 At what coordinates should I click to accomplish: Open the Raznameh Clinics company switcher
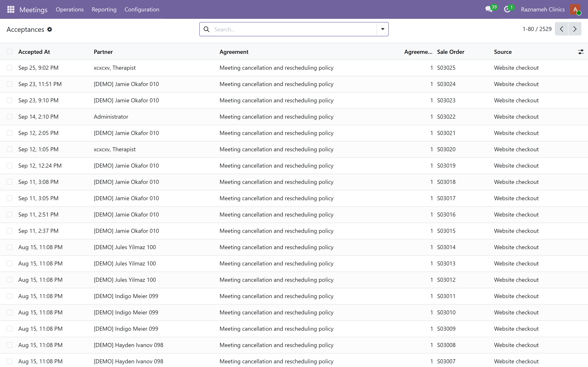[542, 9]
